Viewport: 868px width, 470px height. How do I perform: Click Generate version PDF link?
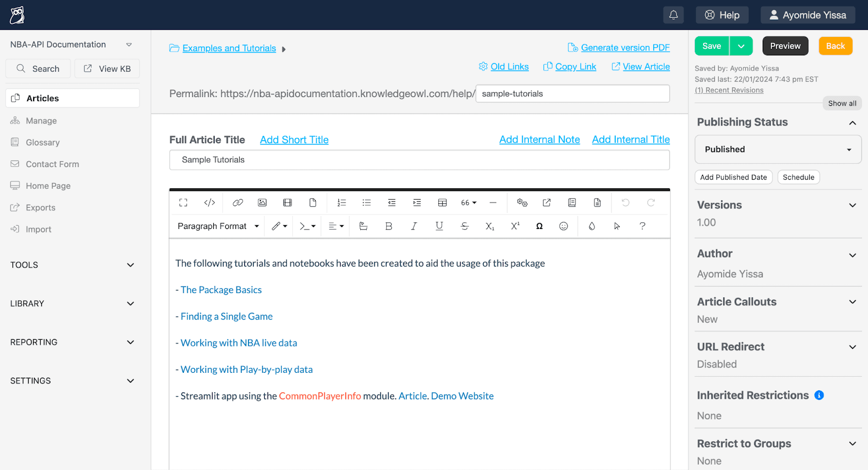[x=625, y=48]
